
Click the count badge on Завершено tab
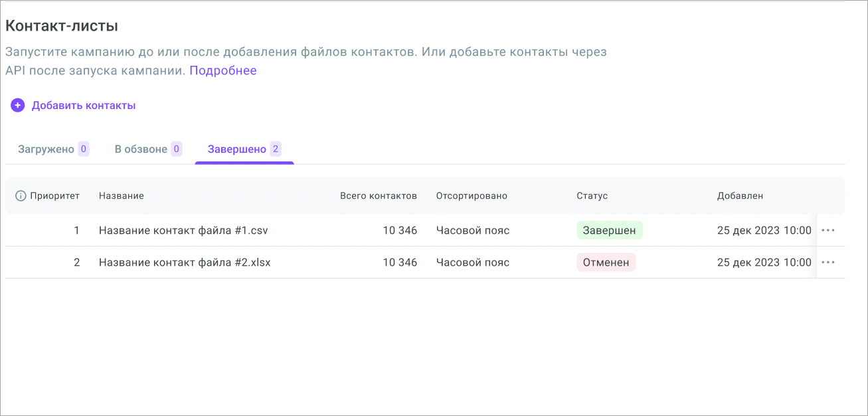click(276, 150)
